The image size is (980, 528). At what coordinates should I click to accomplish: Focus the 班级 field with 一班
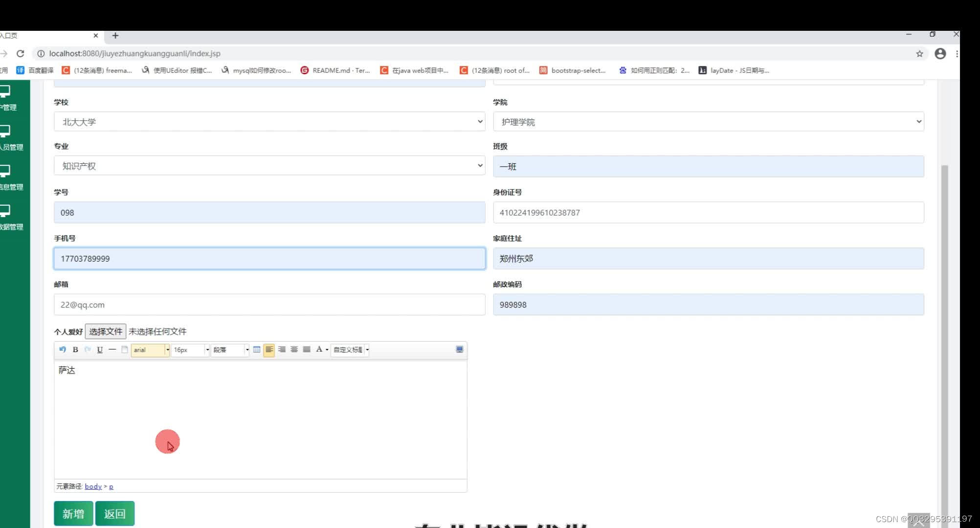tap(709, 166)
